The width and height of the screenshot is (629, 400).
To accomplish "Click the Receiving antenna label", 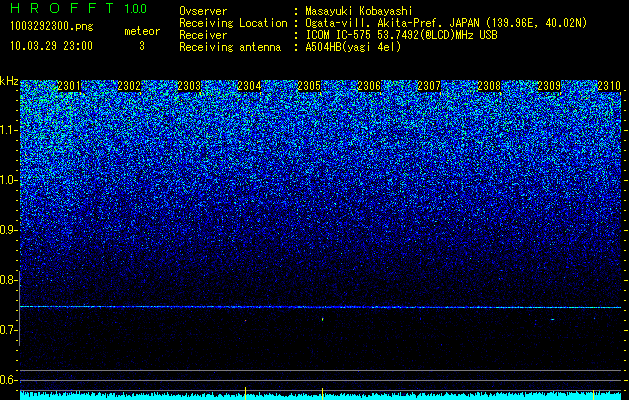I will [230, 47].
